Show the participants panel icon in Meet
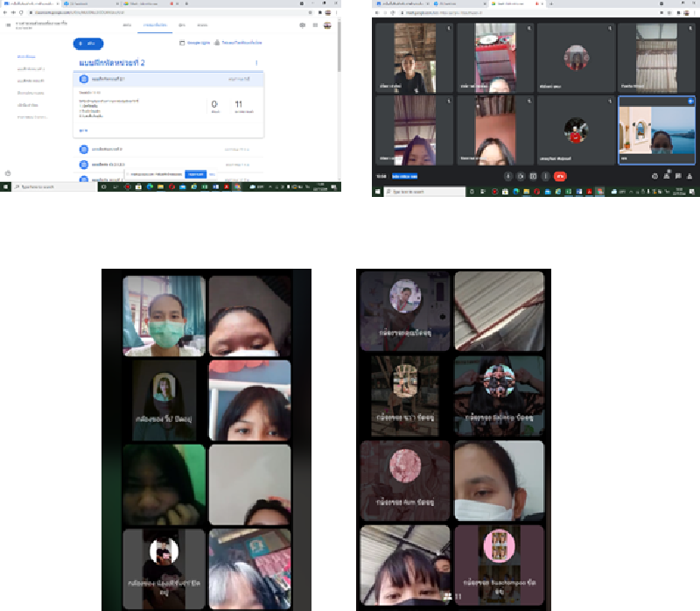Screen dimensions: 700x611 point(667,176)
